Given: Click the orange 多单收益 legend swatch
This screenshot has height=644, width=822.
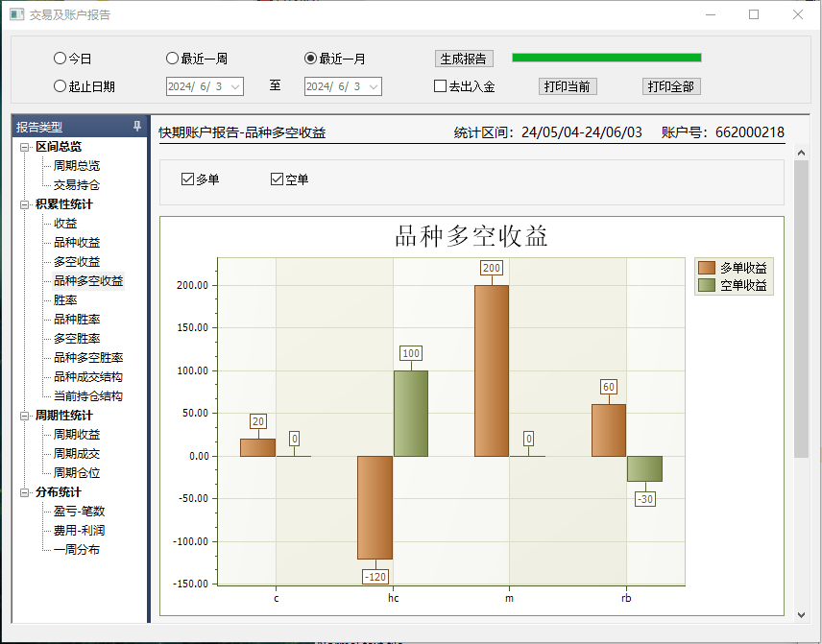Looking at the screenshot, I should (x=707, y=268).
